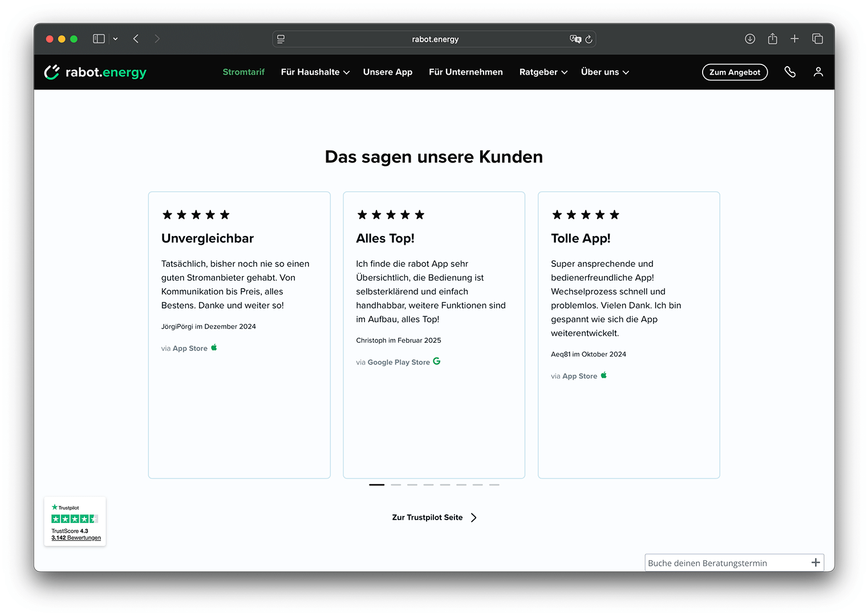
Task: Select the Stromtarif menu item
Action: [244, 72]
